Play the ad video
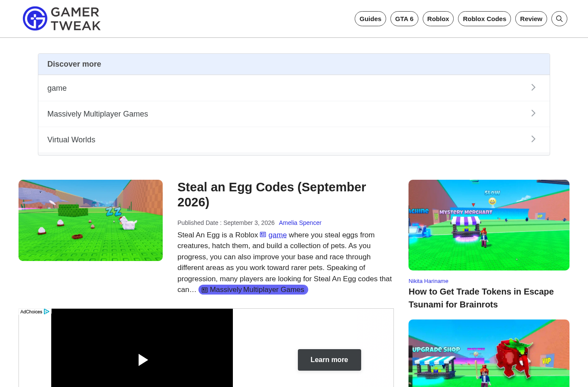588x387 pixels. (x=143, y=360)
